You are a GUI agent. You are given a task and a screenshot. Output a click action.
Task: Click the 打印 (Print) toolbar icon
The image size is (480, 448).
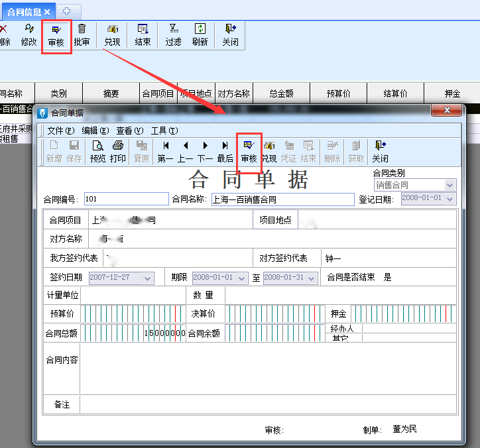(118, 151)
